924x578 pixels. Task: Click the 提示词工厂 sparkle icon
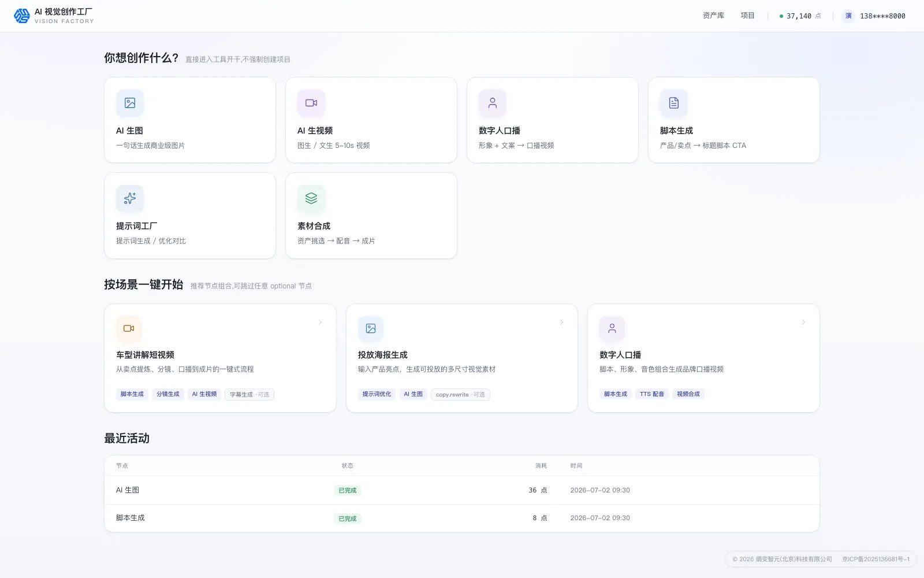pyautogui.click(x=130, y=198)
